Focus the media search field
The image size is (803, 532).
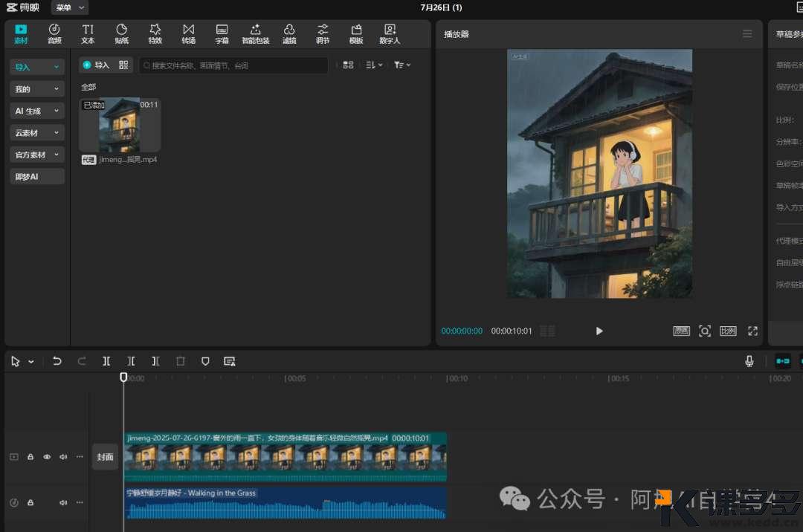point(233,65)
